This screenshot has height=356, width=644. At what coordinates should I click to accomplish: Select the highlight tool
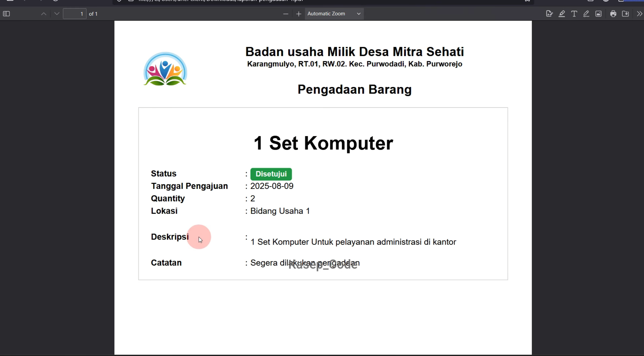coord(562,14)
